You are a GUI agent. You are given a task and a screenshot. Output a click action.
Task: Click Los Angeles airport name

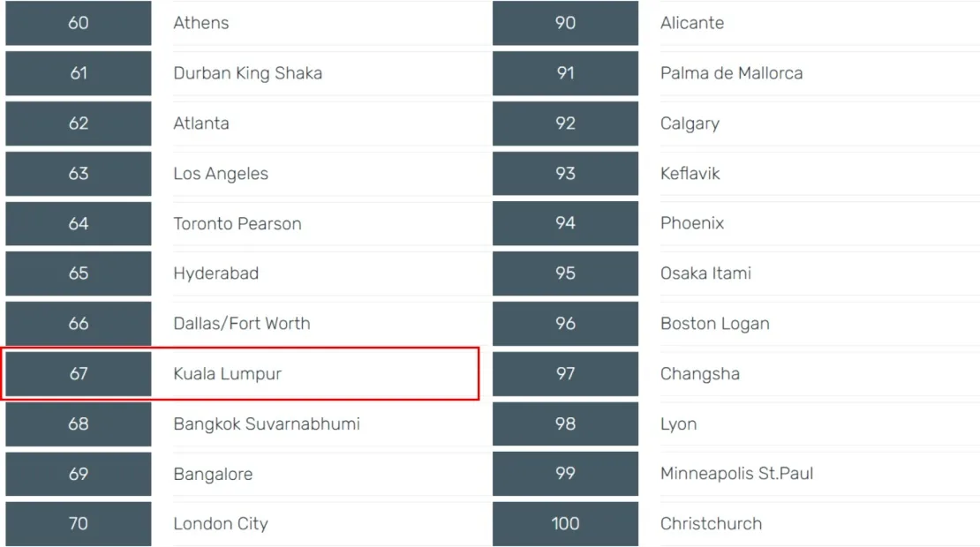[x=221, y=174]
